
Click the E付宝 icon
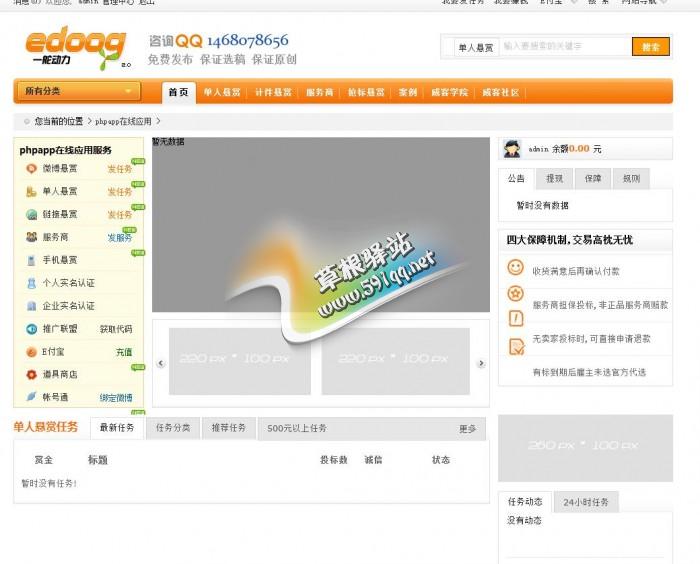pyautogui.click(x=32, y=352)
